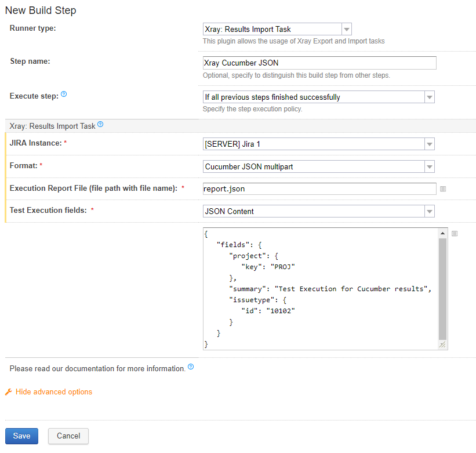The image size is (476, 453).
Task: Click Hide advanced options link
Action: [54, 392]
